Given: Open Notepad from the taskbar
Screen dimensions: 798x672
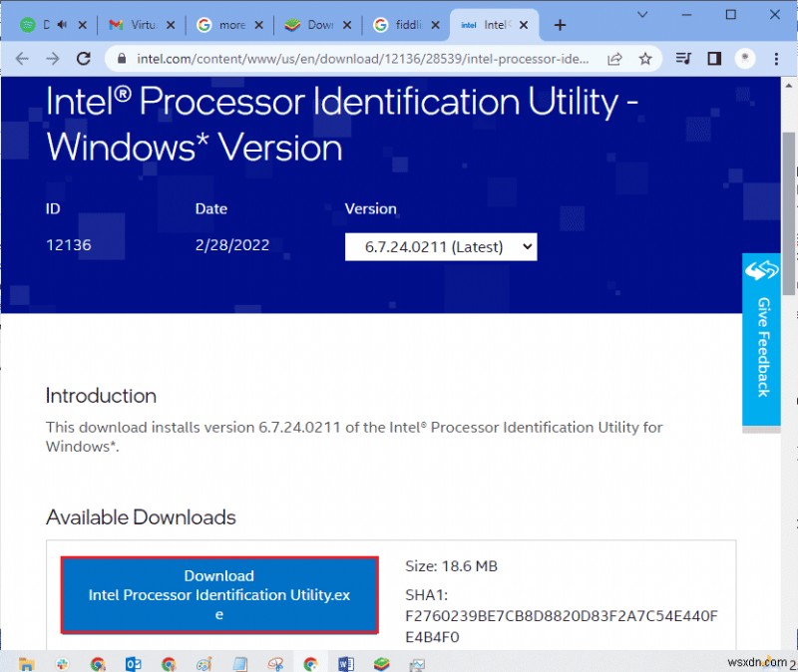Looking at the screenshot, I should point(239,664).
